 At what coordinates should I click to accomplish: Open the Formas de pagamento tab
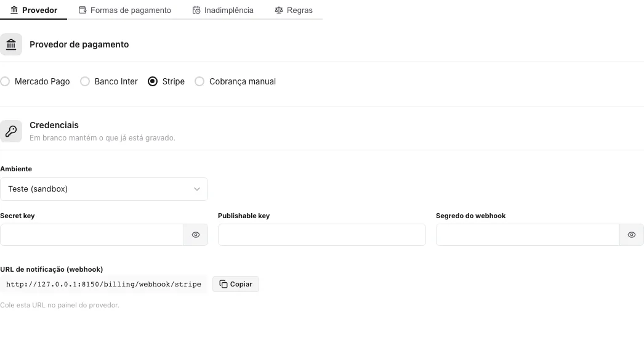click(x=125, y=10)
